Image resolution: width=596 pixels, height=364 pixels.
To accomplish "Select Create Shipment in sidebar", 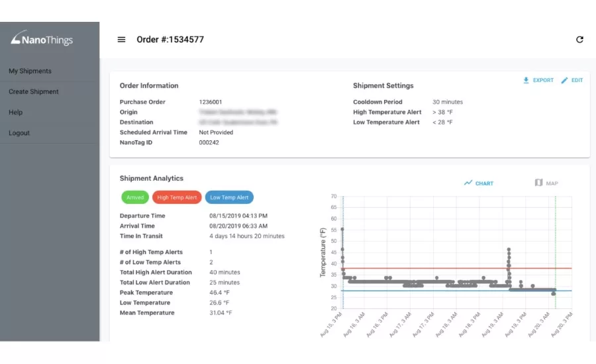I will point(34,91).
